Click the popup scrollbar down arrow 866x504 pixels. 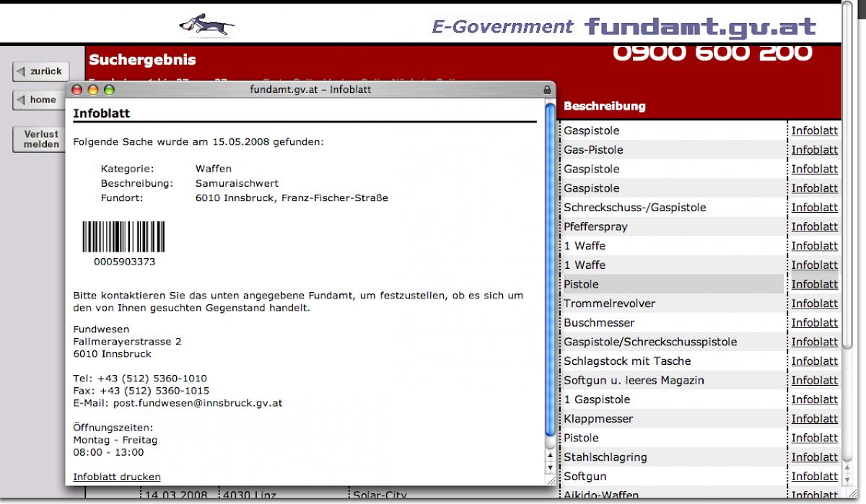(551, 467)
